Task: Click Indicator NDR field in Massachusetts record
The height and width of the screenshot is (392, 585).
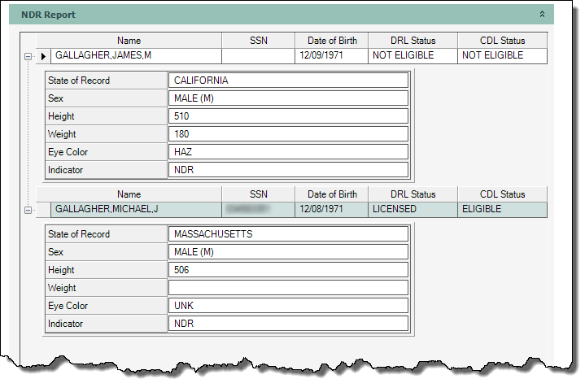Action: coord(288,324)
